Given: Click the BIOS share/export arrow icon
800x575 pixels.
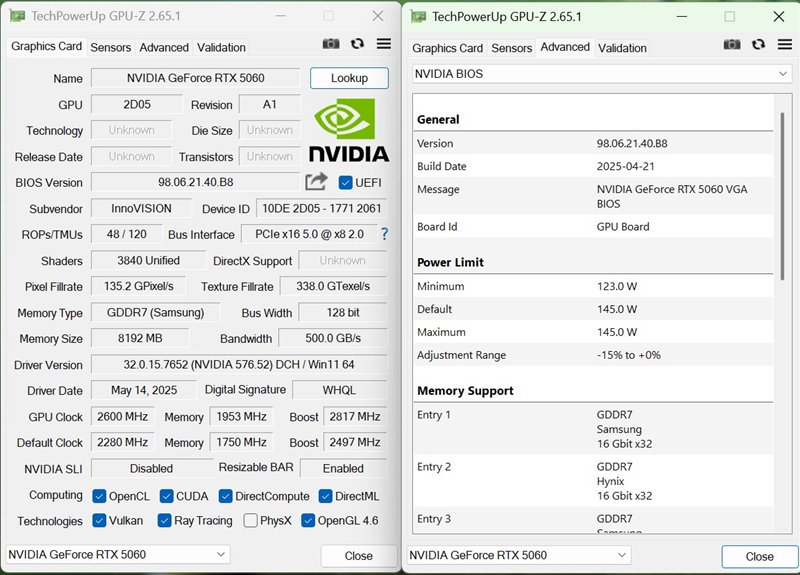Looking at the screenshot, I should point(316,181).
